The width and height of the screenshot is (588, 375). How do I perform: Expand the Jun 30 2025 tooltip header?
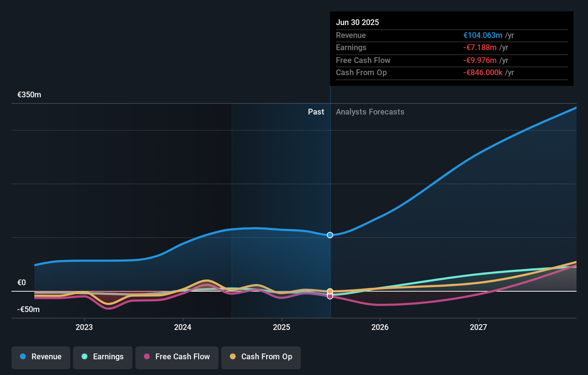(357, 22)
